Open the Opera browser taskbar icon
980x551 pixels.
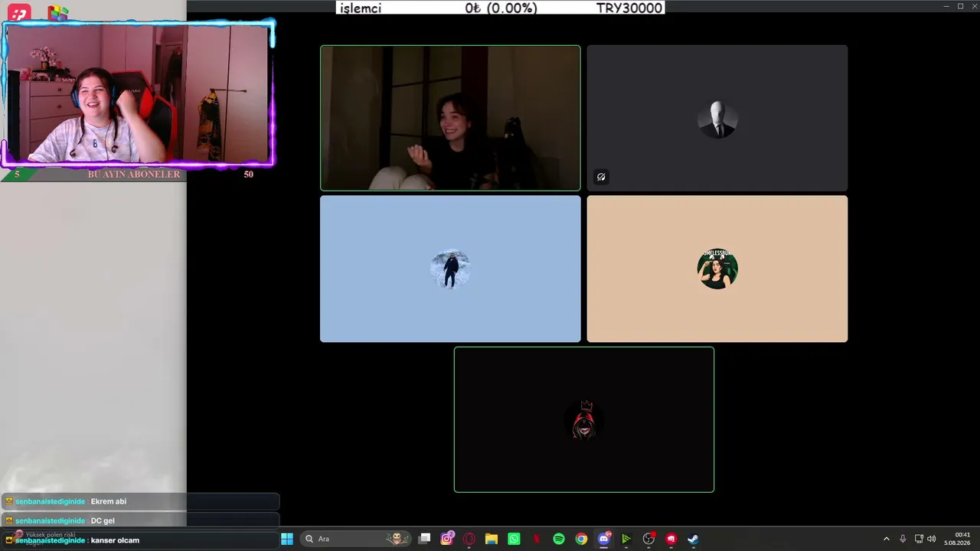(469, 539)
